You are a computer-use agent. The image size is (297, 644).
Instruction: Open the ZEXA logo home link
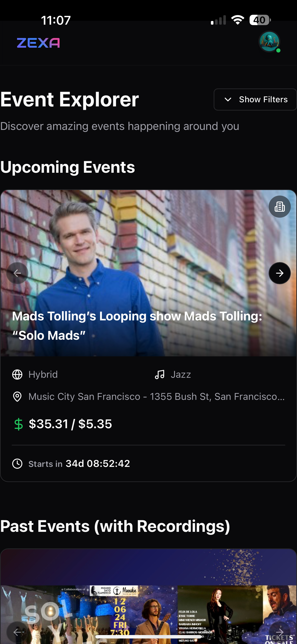pos(38,43)
